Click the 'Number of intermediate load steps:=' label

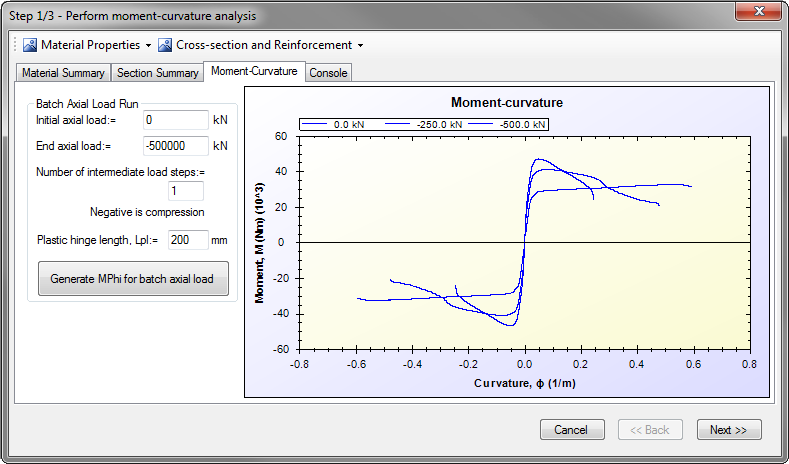(x=120, y=172)
